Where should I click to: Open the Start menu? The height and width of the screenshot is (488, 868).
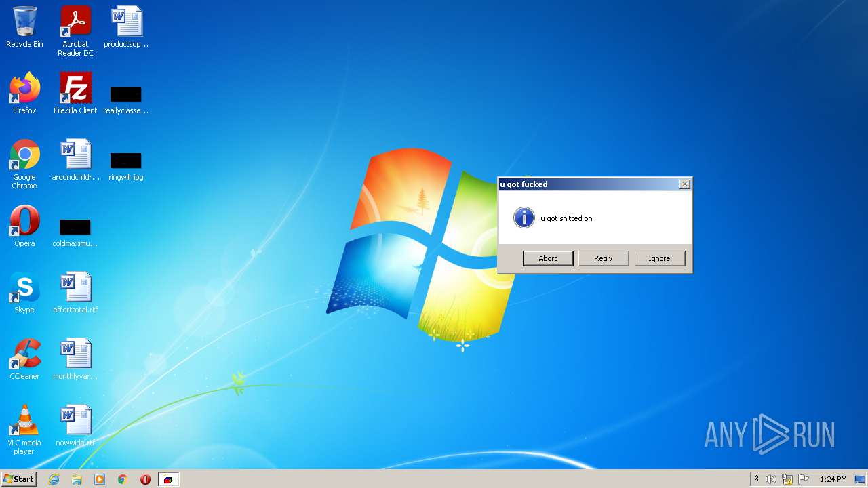click(19, 479)
